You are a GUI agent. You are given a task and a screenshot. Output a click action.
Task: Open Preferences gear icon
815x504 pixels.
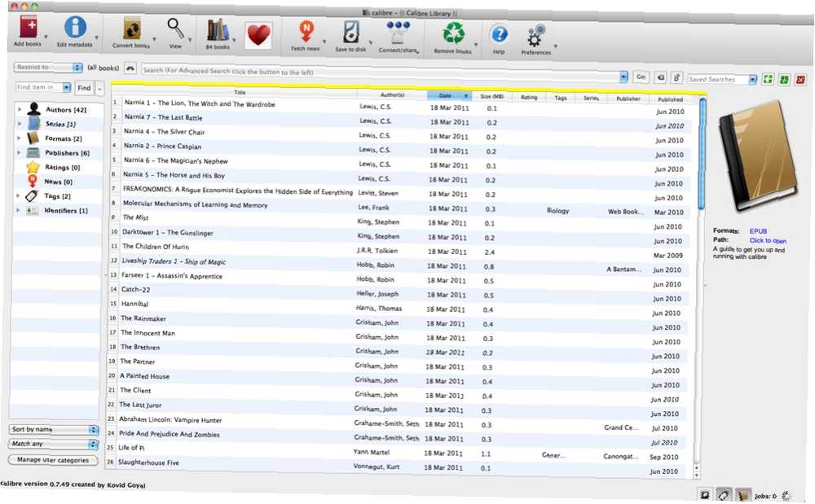[535, 37]
